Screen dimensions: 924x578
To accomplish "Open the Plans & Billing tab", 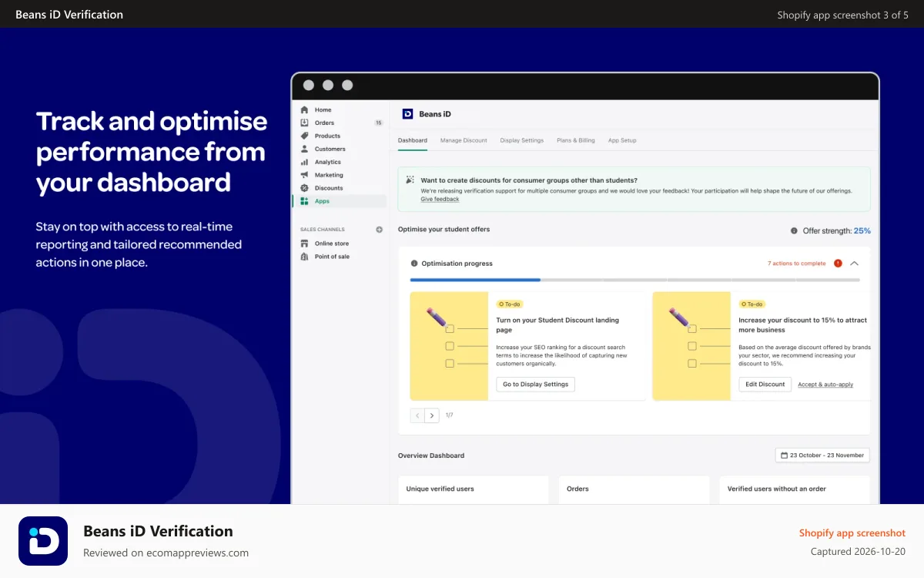I will click(576, 140).
